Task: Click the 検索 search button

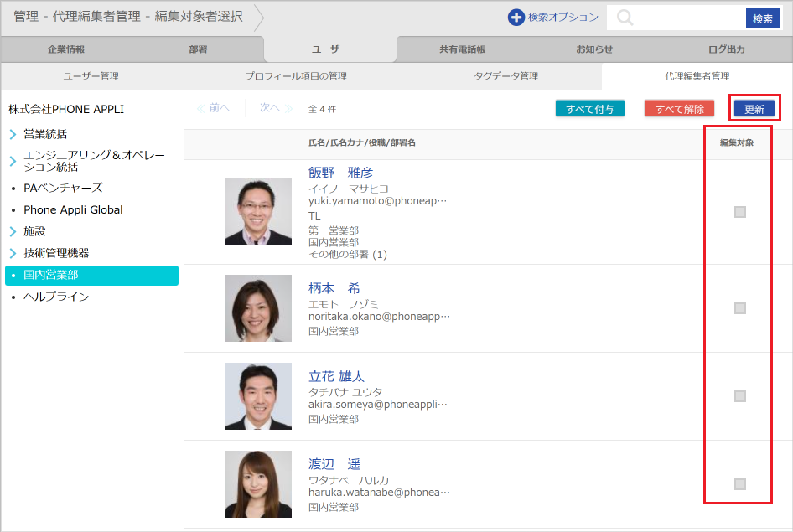Action: point(762,18)
